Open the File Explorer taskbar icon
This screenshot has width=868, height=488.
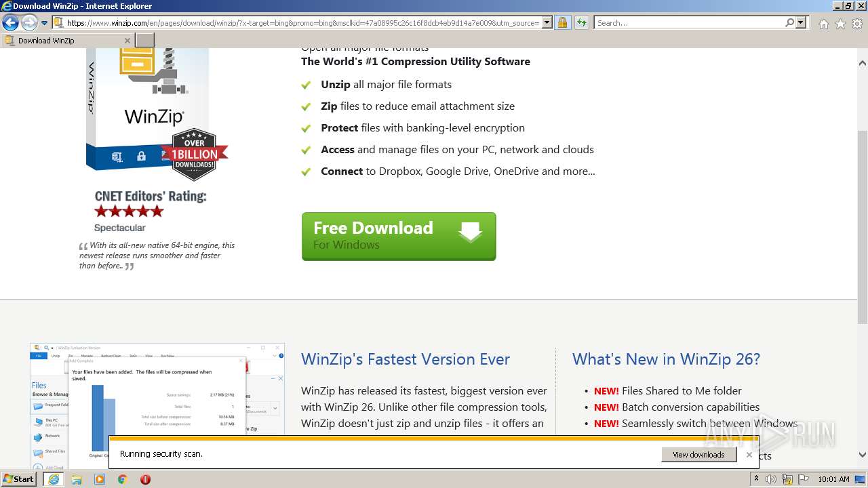point(77,479)
